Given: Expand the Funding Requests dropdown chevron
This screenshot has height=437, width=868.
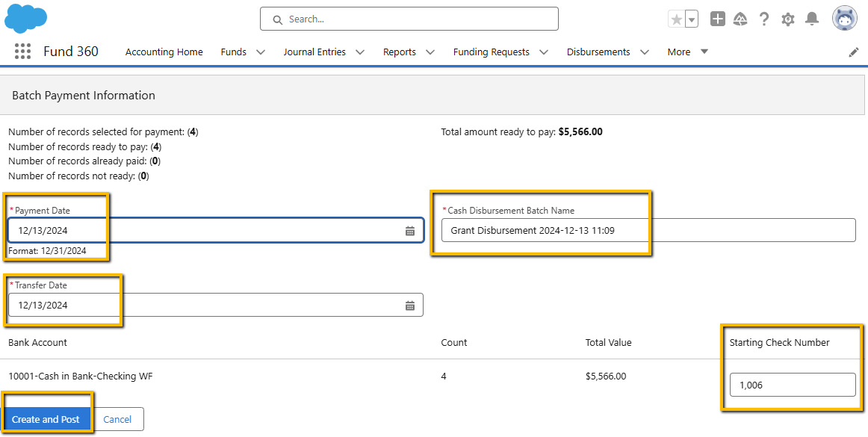Looking at the screenshot, I should 544,52.
